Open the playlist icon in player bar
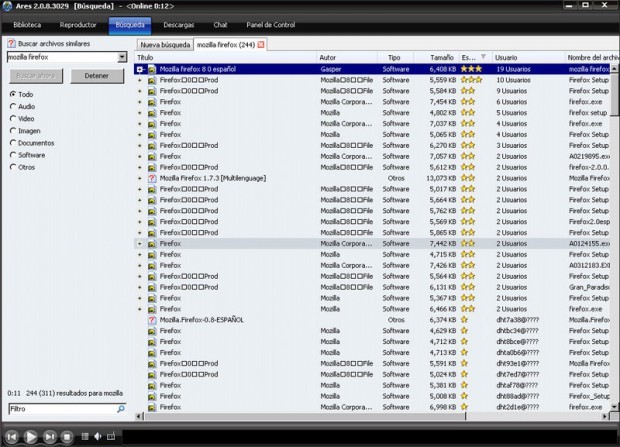Image resolution: width=620 pixels, height=447 pixels. pos(85,436)
